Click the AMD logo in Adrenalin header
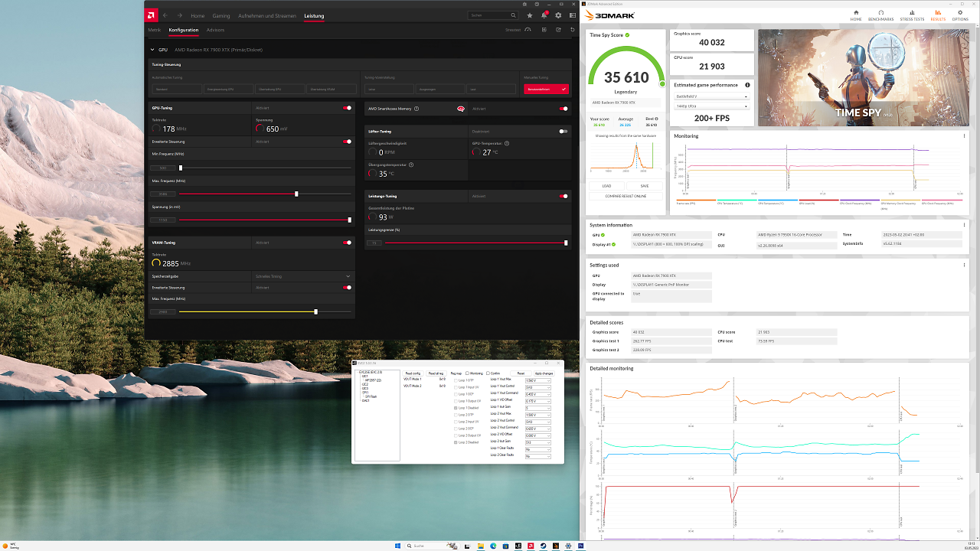Screen dimensions: 980x551 click(152, 15)
